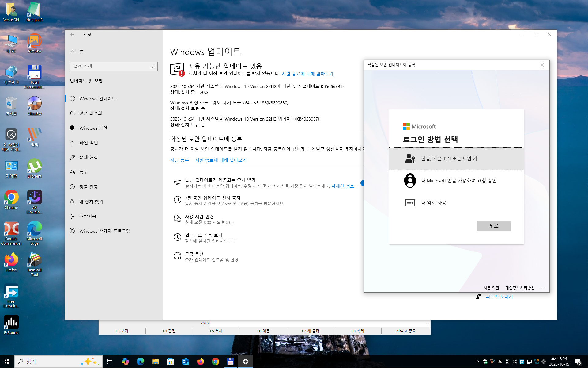This screenshot has width=588, height=368.
Task: Go to 파일 백업 settings
Action: [114, 143]
